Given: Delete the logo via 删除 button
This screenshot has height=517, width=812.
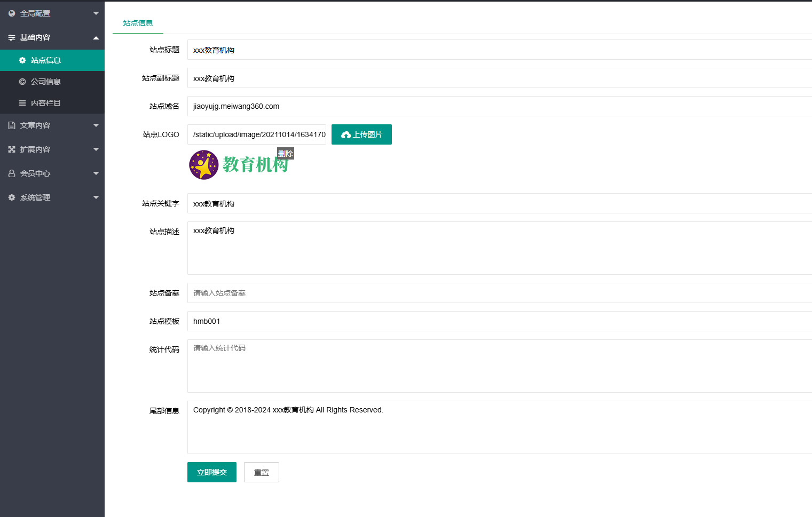Looking at the screenshot, I should click(286, 154).
